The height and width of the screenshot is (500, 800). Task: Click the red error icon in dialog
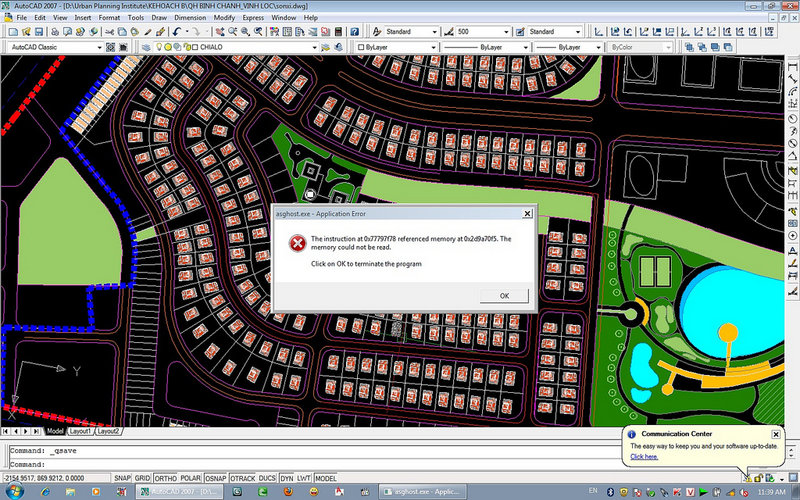coord(297,243)
